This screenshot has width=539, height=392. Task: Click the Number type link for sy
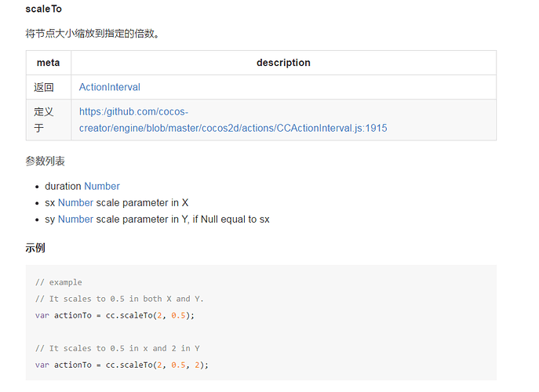[75, 219]
